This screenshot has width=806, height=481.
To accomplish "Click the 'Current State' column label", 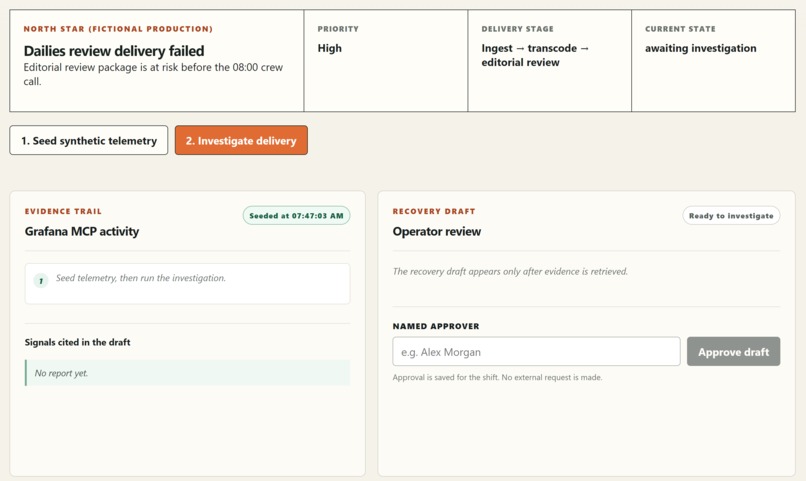I will point(680,29).
